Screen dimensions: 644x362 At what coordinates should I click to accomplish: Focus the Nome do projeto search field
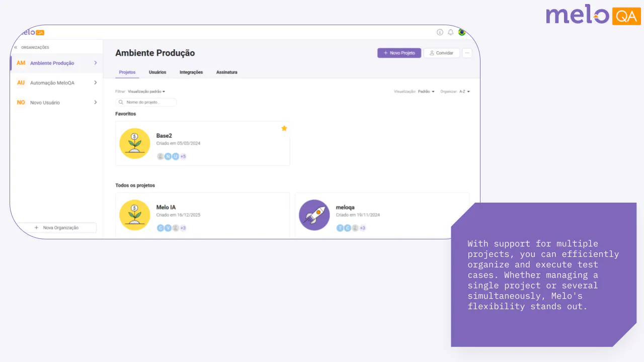click(x=146, y=102)
